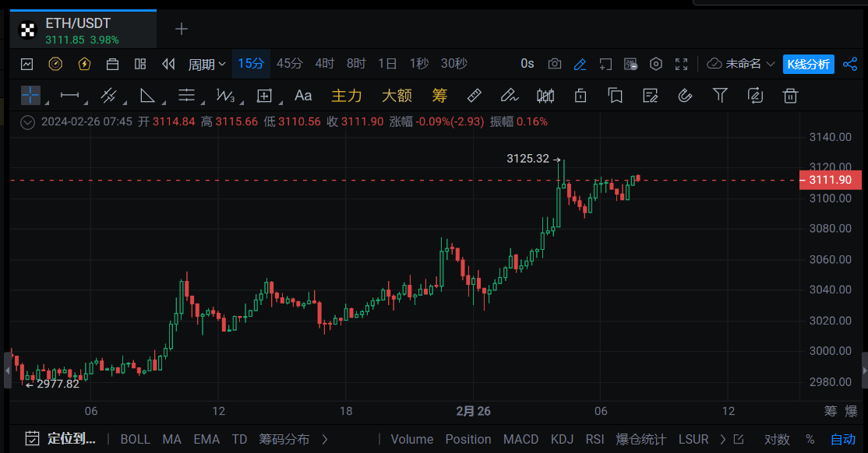Viewport: 868px width, 453px height.
Task: Click the share icon beside K线分析
Action: tap(850, 64)
